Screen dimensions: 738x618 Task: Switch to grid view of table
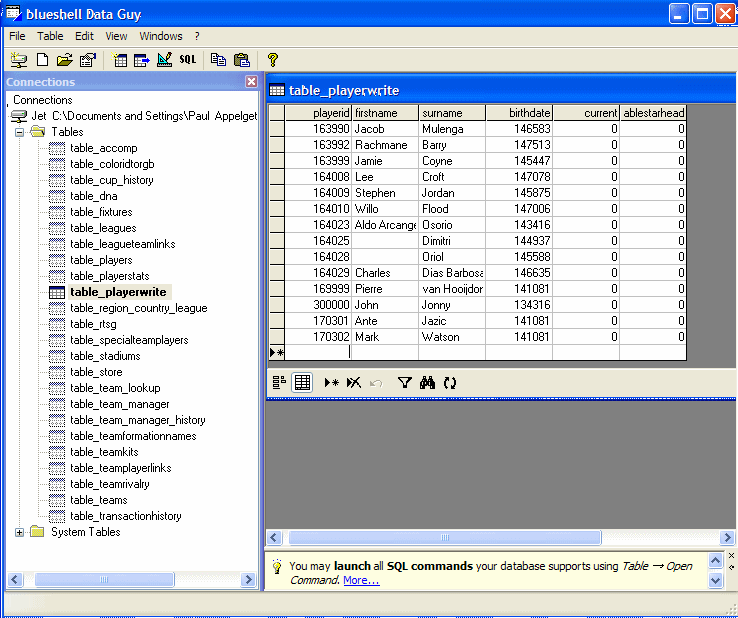point(302,382)
